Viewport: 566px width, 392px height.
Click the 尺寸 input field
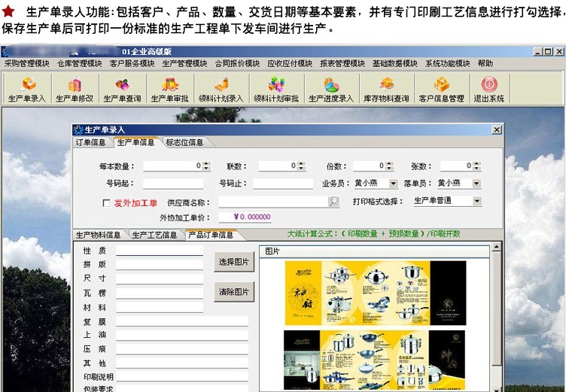(x=160, y=278)
